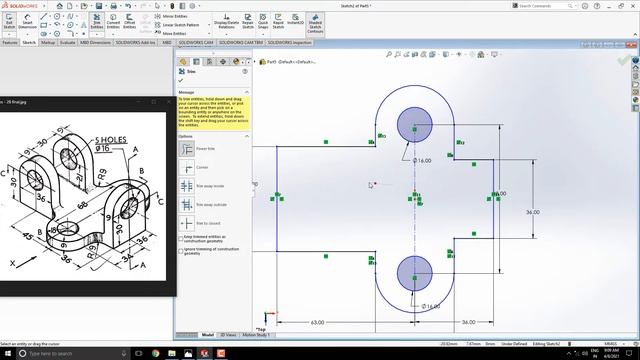Expand the Linear Sketch Pattern dropdown arrow
Image resolution: width=640 pixels, height=360 pixels.
(x=209, y=25)
